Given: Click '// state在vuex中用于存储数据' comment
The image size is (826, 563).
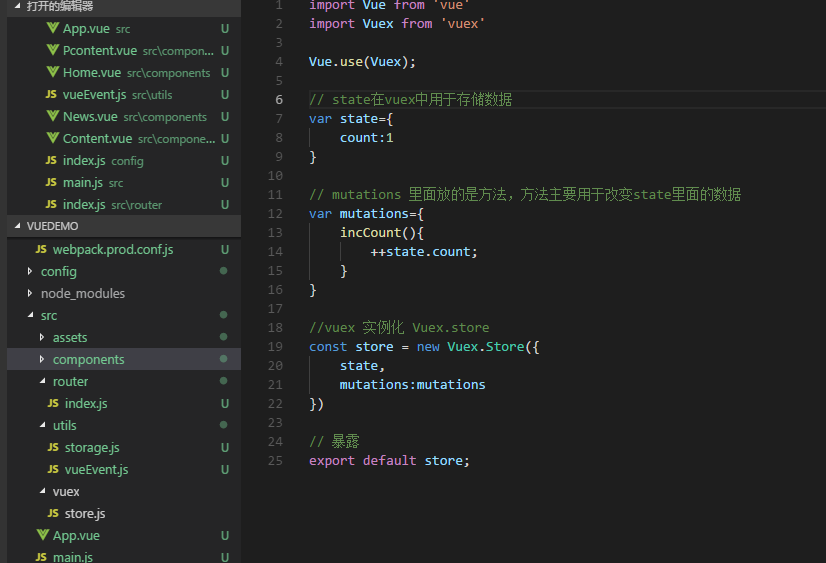Looking at the screenshot, I should pyautogui.click(x=410, y=100).
